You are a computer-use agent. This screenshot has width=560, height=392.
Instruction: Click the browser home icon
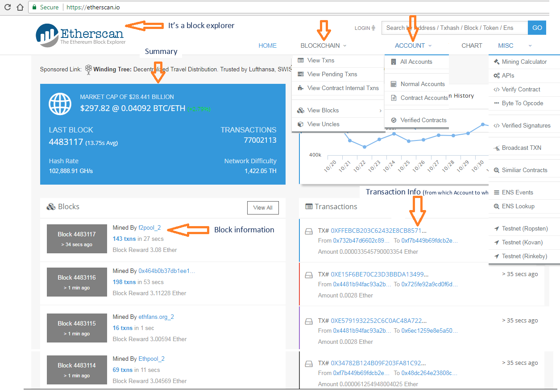(x=20, y=7)
